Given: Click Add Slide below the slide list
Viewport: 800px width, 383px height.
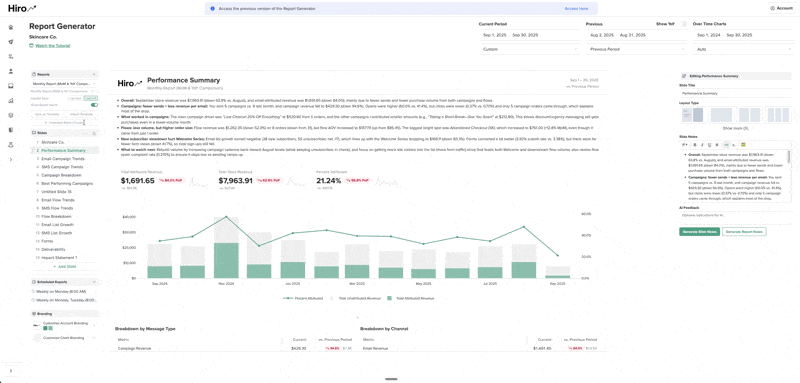Looking at the screenshot, I should coord(65,266).
